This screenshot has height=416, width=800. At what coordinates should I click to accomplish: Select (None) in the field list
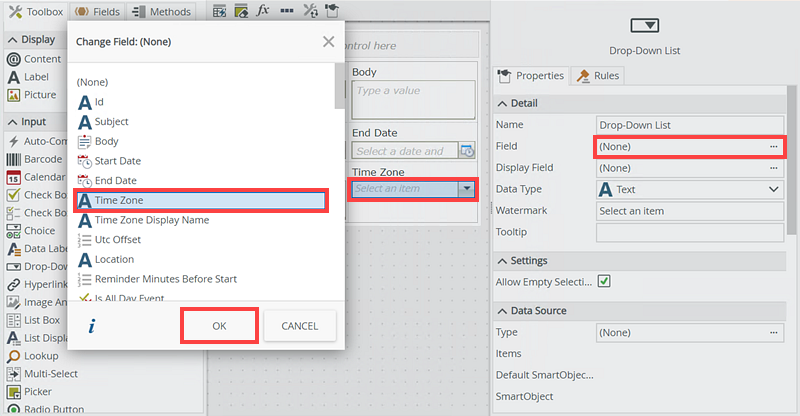pos(92,82)
